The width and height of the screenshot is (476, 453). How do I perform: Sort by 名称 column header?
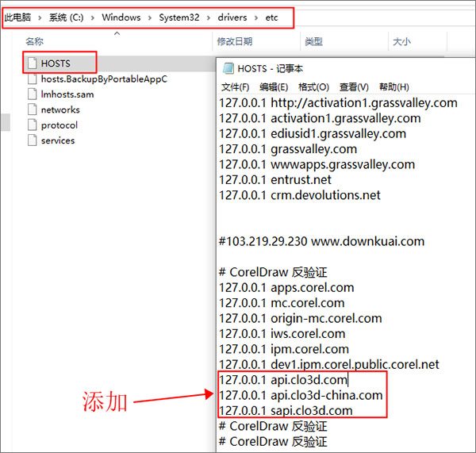coord(34,41)
